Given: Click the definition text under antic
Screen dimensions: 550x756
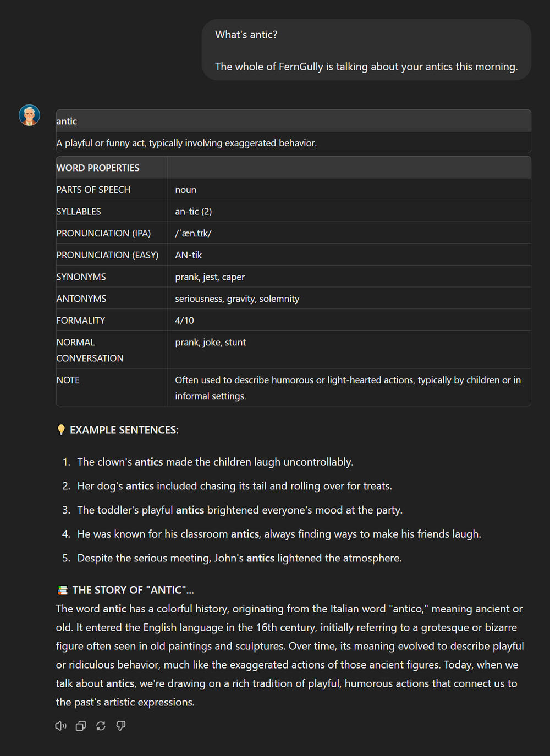Looking at the screenshot, I should 186,143.
